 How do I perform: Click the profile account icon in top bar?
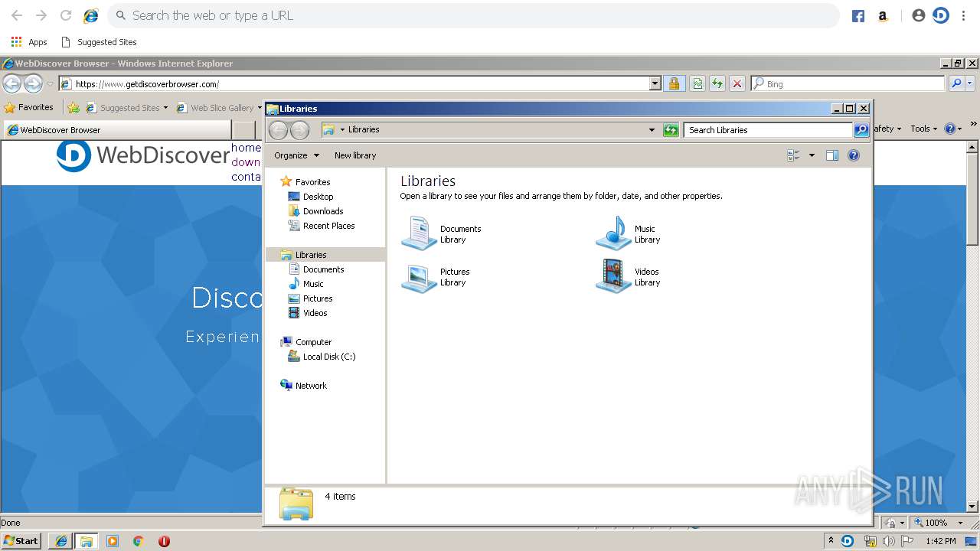tap(919, 15)
